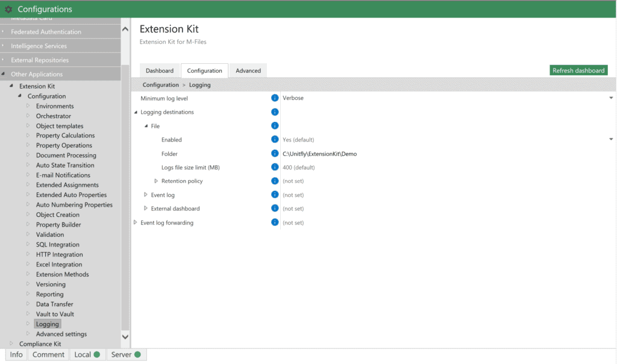The image size is (617, 364).
Task: Open Enabled value dropdown arrow
Action: point(611,139)
